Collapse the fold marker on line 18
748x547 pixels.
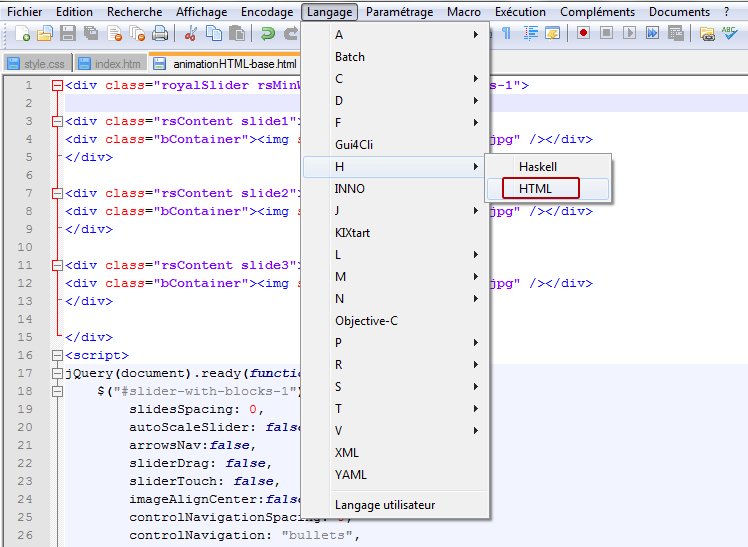coord(57,392)
